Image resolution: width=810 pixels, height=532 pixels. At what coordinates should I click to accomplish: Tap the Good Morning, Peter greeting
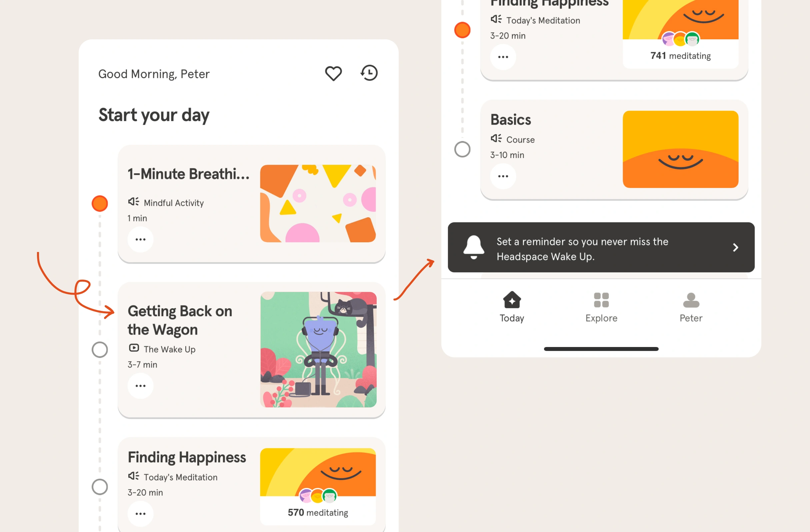154,74
